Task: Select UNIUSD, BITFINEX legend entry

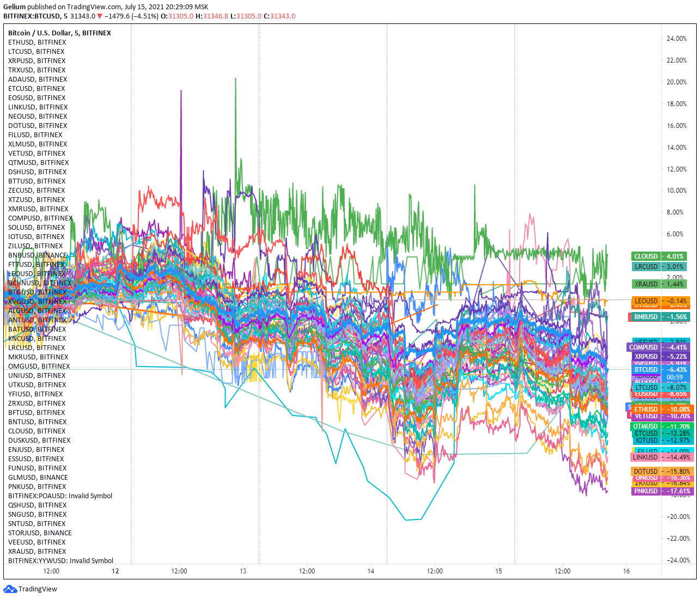Action: click(37, 376)
